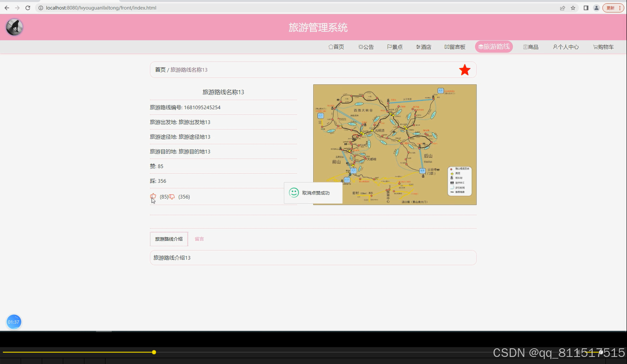Switch to the 旅游路线介绍 tab
Image resolution: width=627 pixels, height=364 pixels.
pyautogui.click(x=169, y=239)
